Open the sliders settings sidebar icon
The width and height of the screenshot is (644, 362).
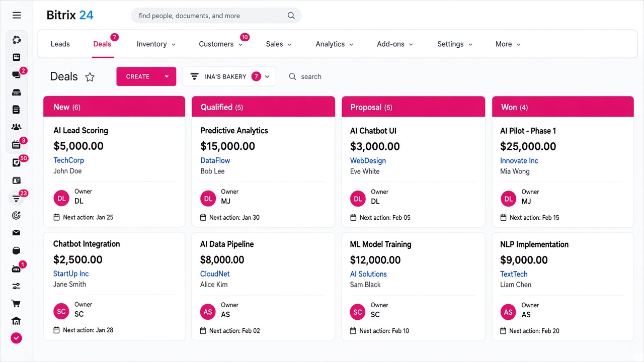[17, 286]
